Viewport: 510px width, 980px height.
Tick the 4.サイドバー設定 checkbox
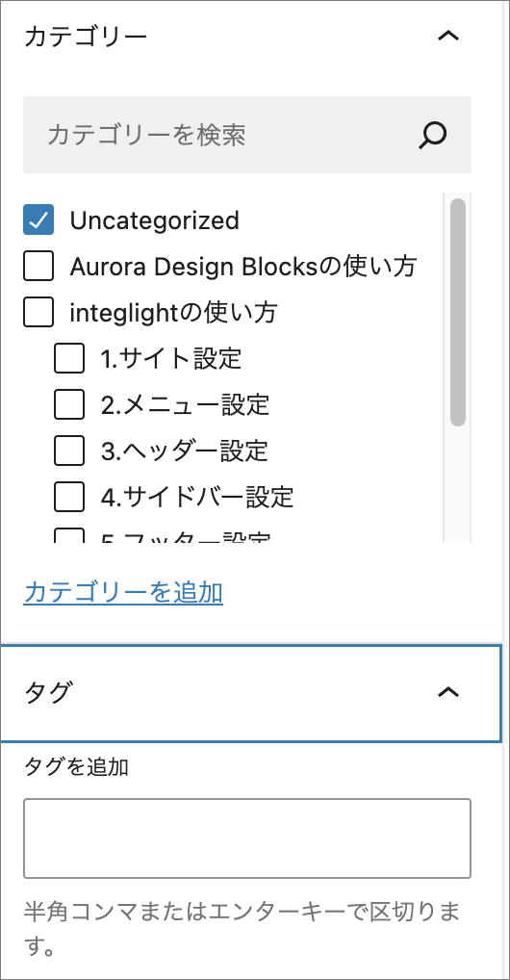coord(68,496)
